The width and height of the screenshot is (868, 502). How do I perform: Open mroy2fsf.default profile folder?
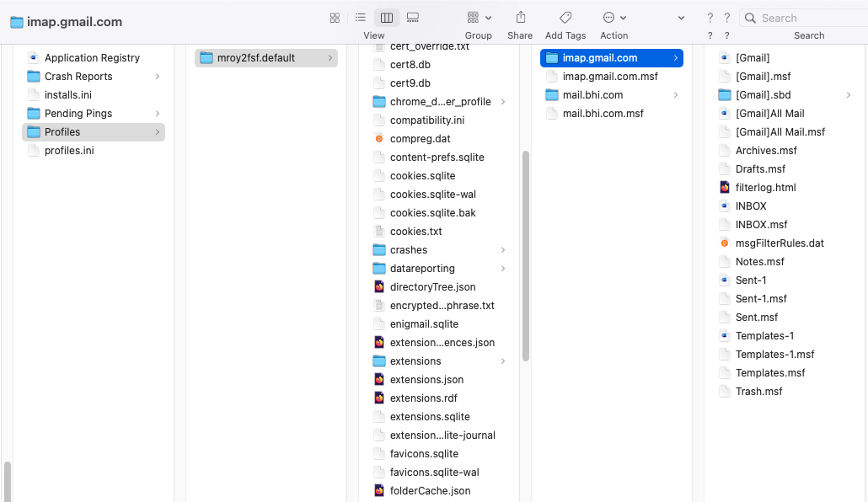coord(265,57)
